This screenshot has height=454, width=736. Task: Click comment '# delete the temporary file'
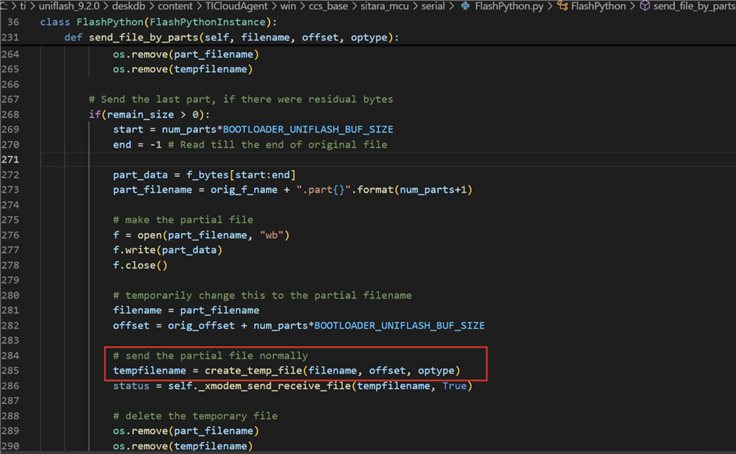[195, 416]
